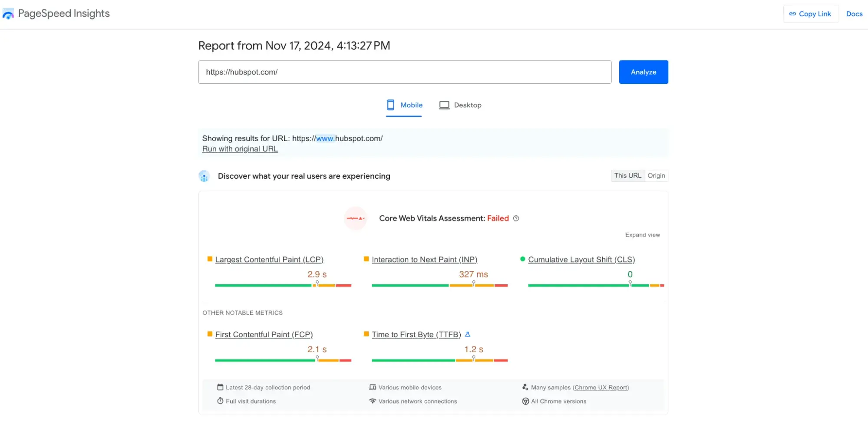Click the stopwatch icon for Full visit durations
Screen dimensions: 868x425
point(220,401)
